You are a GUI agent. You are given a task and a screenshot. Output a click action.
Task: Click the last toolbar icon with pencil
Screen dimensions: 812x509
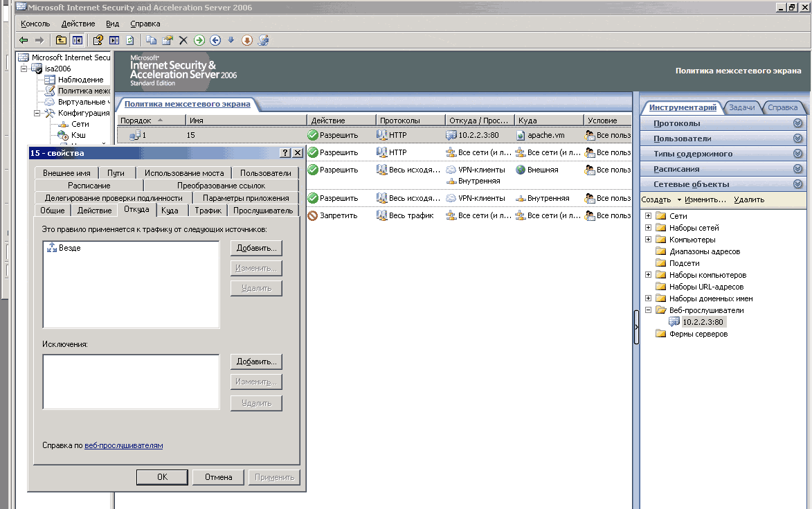click(x=263, y=40)
